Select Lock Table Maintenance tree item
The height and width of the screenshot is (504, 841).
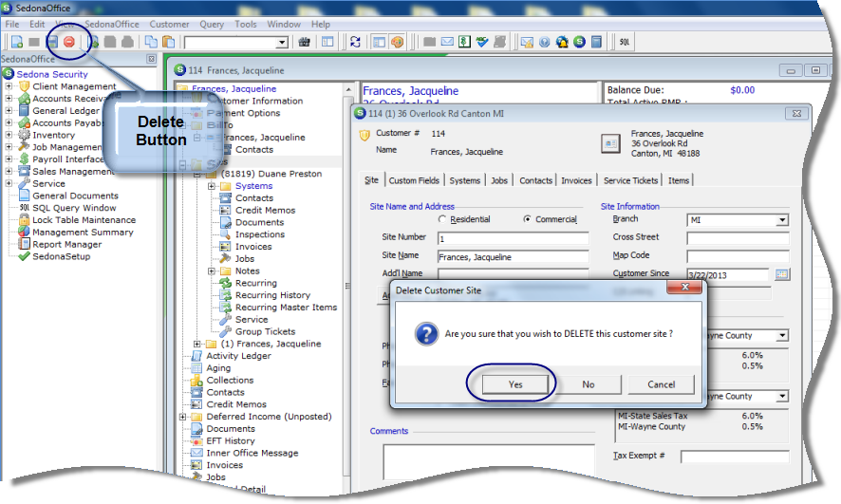pyautogui.click(x=84, y=220)
